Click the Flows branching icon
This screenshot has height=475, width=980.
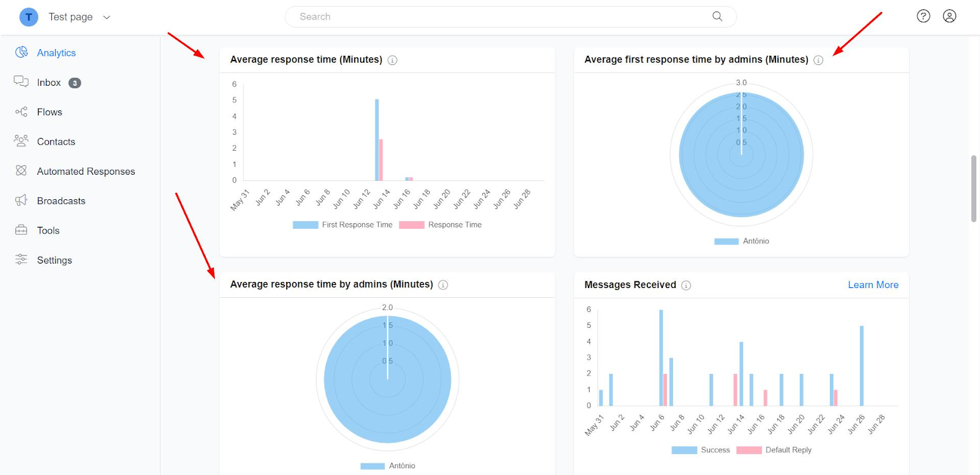tap(21, 112)
